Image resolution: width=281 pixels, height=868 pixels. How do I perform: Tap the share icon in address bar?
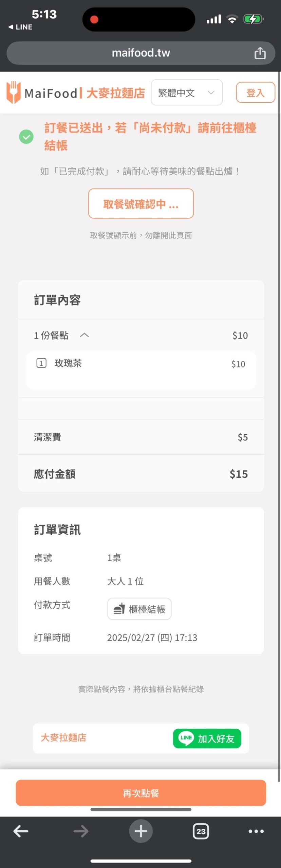pyautogui.click(x=260, y=53)
